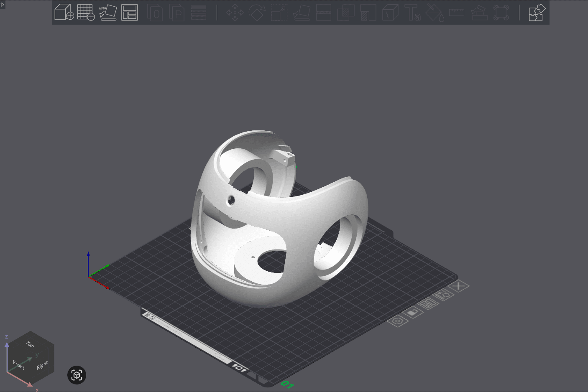The width and height of the screenshot is (588, 392).
Task: Select the Rotate tool
Action: click(x=257, y=13)
